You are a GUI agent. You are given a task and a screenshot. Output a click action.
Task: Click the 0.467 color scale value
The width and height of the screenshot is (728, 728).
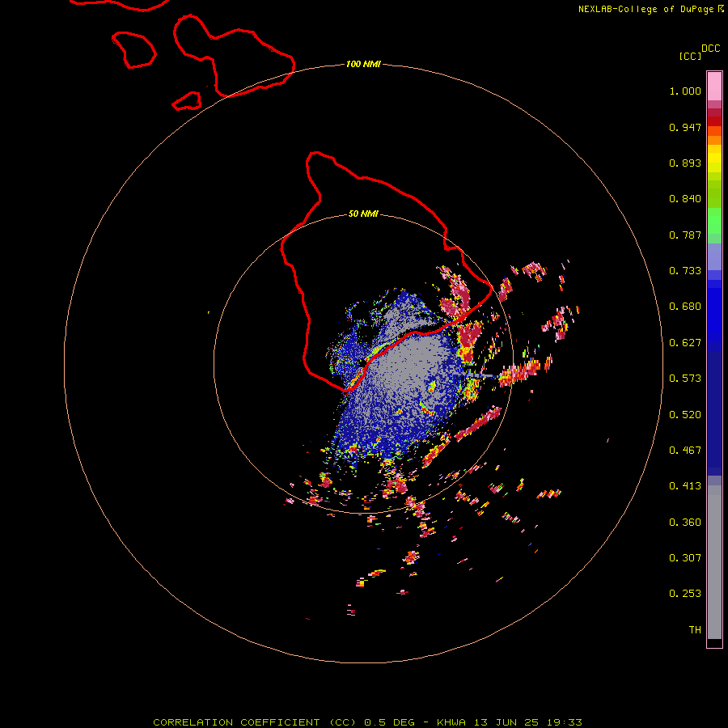[x=685, y=451]
